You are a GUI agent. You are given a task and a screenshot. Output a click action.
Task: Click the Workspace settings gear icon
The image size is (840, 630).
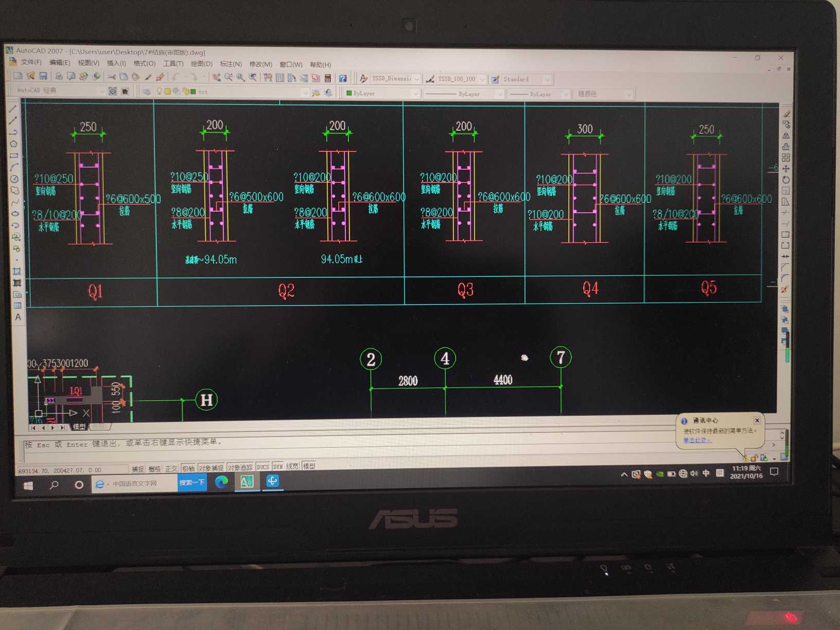click(x=113, y=91)
